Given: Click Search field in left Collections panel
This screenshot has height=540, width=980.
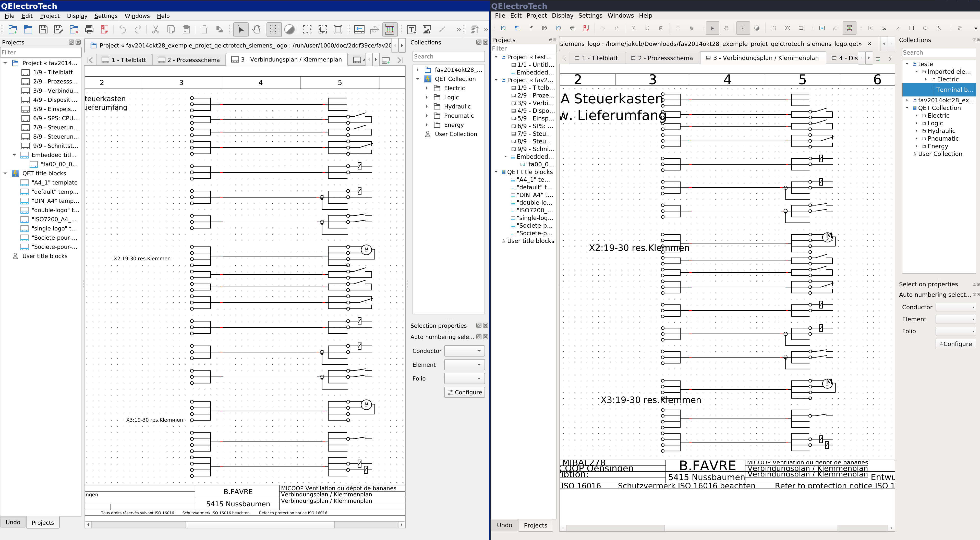Looking at the screenshot, I should (448, 56).
